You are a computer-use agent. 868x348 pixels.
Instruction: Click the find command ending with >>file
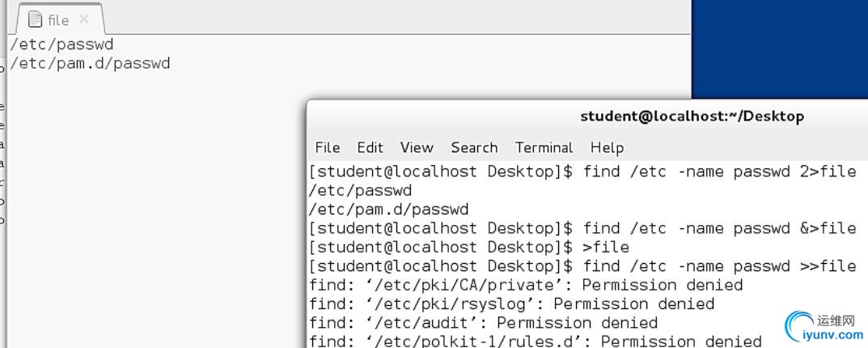[x=720, y=266]
